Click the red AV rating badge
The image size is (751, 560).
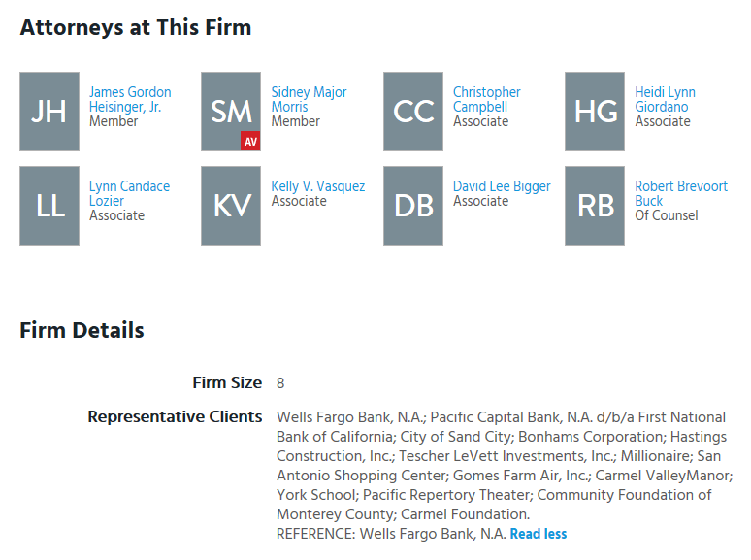point(250,142)
